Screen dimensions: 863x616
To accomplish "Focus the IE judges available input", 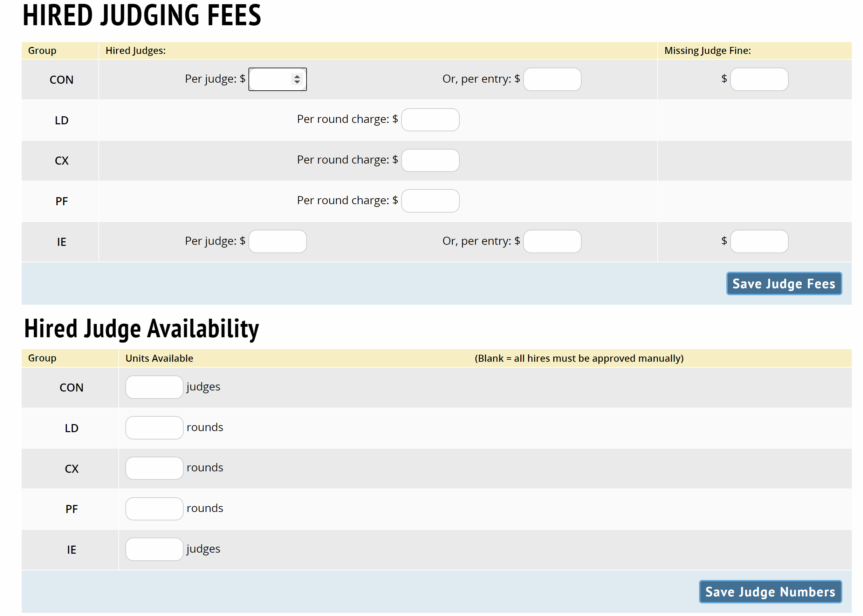I will point(154,549).
